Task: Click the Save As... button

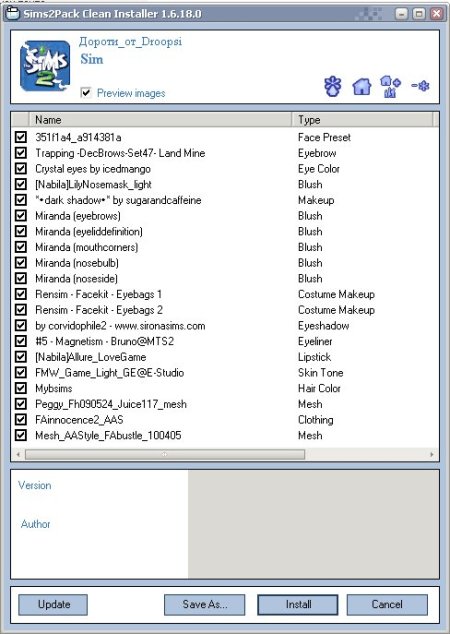Action: tap(205, 604)
